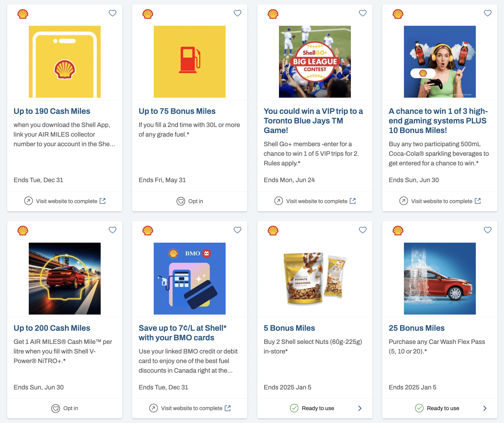Click the green checkmark on 25 Bonus Miles card
The width and height of the screenshot is (504, 423).
point(419,408)
